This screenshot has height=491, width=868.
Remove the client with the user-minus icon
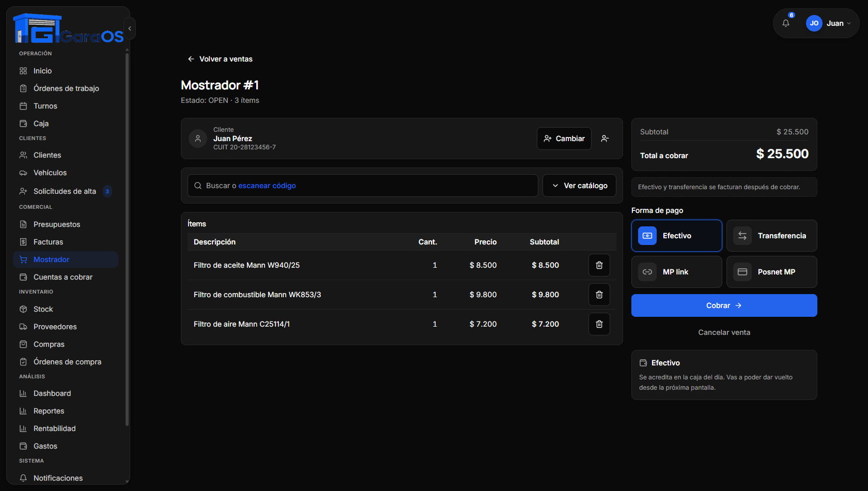click(605, 139)
